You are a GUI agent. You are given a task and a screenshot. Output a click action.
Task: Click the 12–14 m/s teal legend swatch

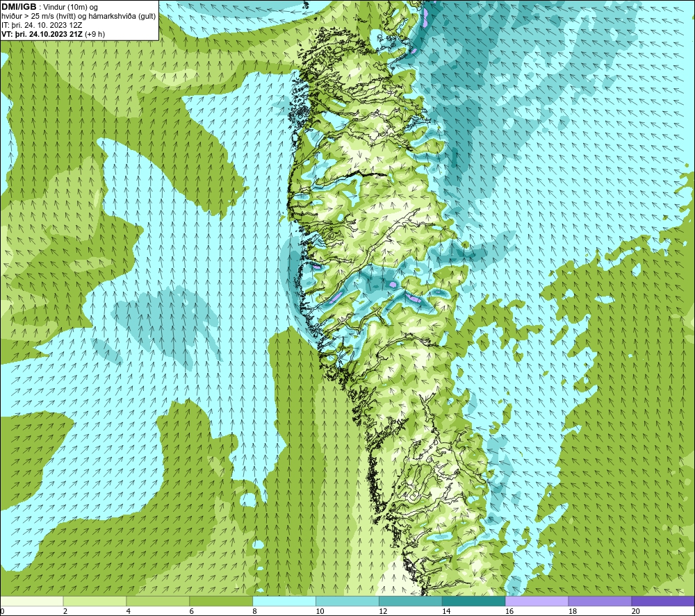[411, 601]
